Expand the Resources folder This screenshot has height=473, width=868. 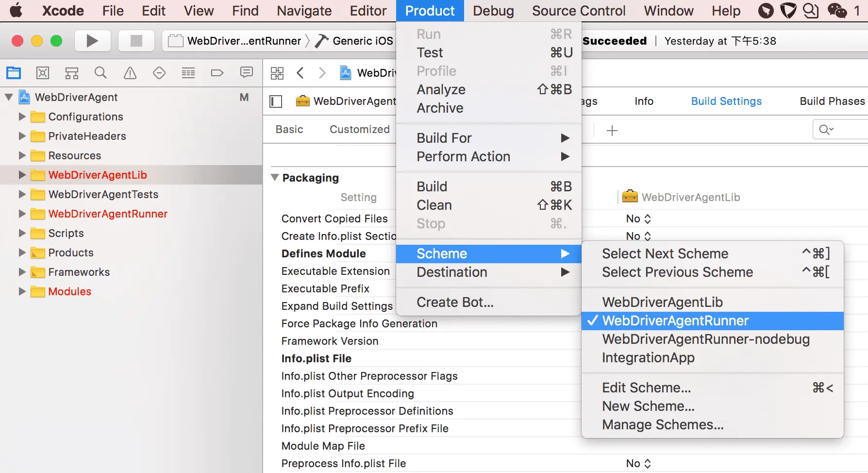click(x=22, y=155)
